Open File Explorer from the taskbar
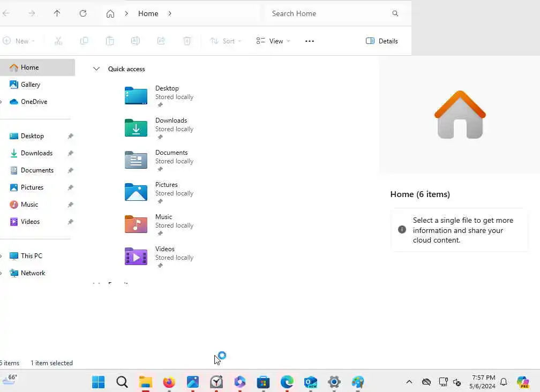540x392 pixels. pyautogui.click(x=145, y=382)
